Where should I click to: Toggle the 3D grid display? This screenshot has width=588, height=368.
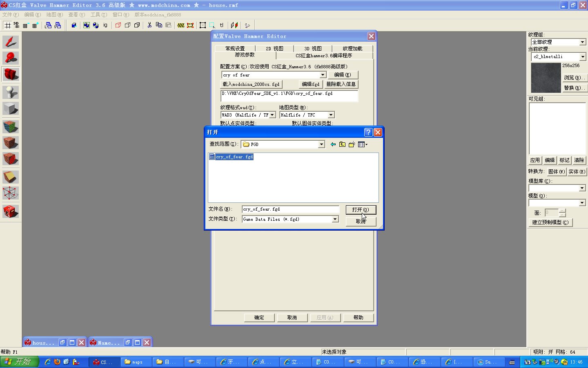pos(16,25)
